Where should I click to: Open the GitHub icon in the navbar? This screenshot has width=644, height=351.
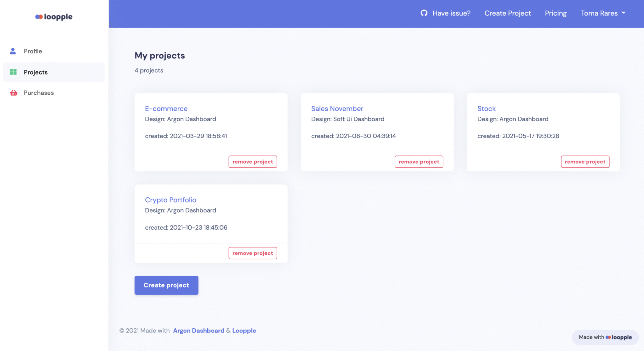point(424,13)
